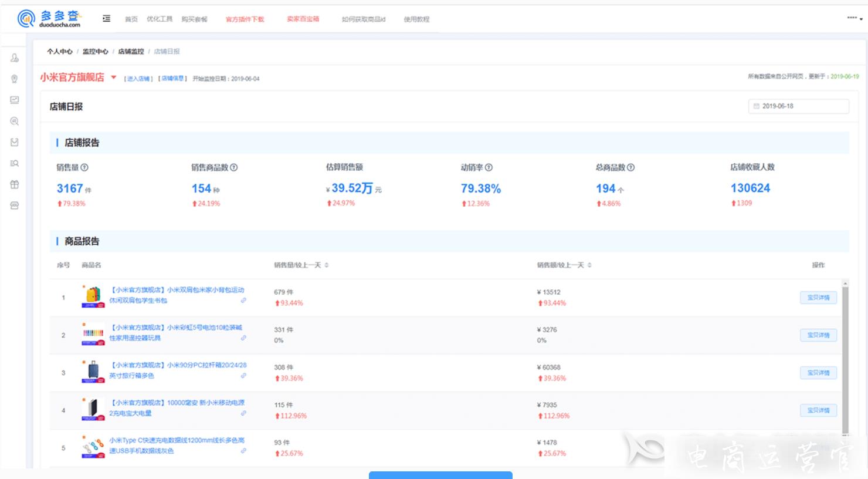Screen dimensions: 868x479
Task: Click 宝贝详情 button for backpack row
Action: click(x=818, y=298)
